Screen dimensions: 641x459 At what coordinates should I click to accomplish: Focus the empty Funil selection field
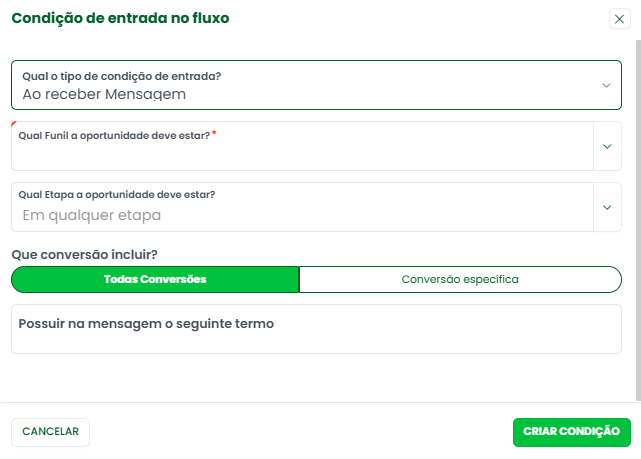[300, 155]
